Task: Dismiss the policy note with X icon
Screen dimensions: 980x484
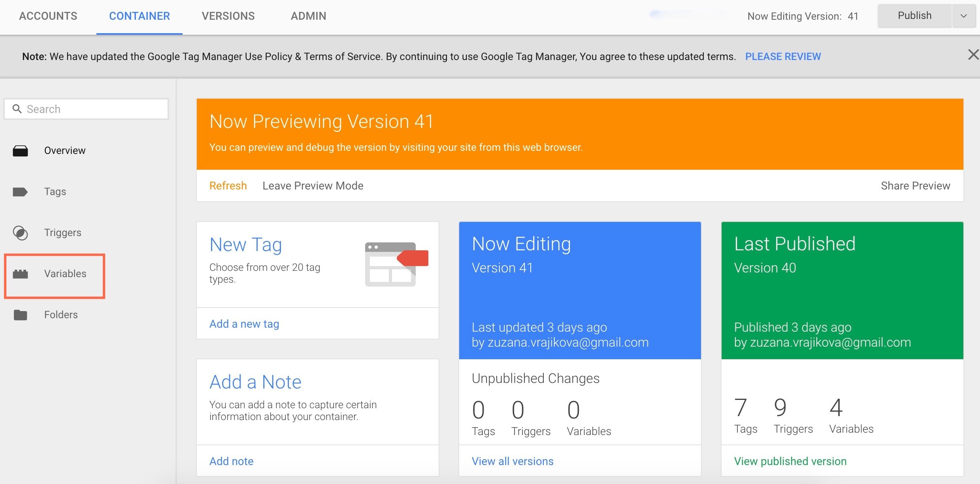Action: click(973, 54)
